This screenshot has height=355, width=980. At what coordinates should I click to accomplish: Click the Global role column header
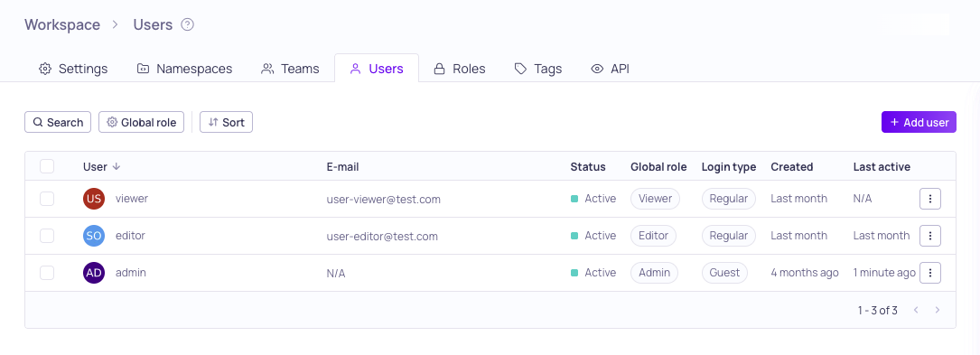(x=658, y=167)
